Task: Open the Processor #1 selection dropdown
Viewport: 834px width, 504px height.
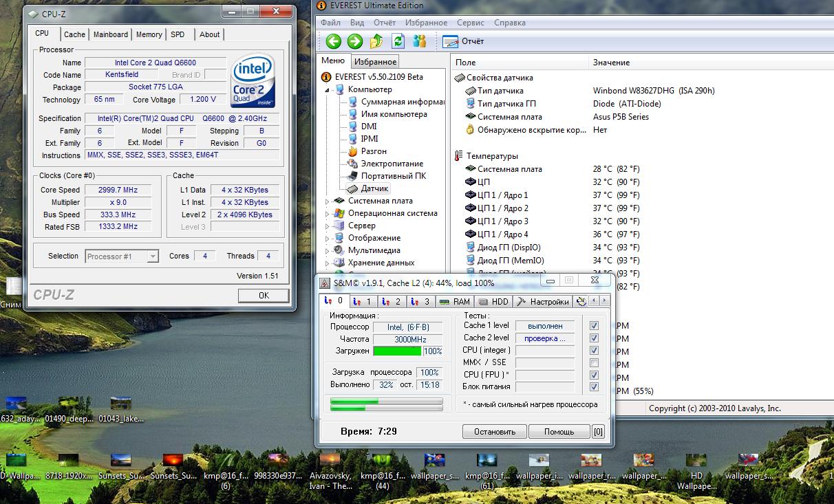Action: click(x=122, y=256)
